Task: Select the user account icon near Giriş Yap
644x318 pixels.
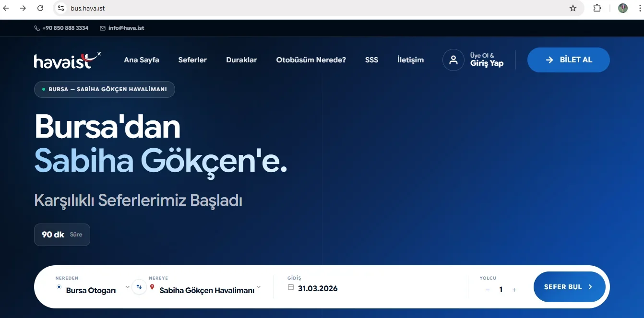Action: (453, 59)
